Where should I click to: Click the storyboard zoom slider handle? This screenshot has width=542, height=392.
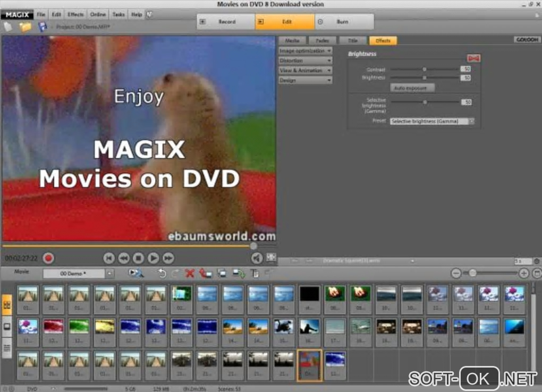(472, 273)
